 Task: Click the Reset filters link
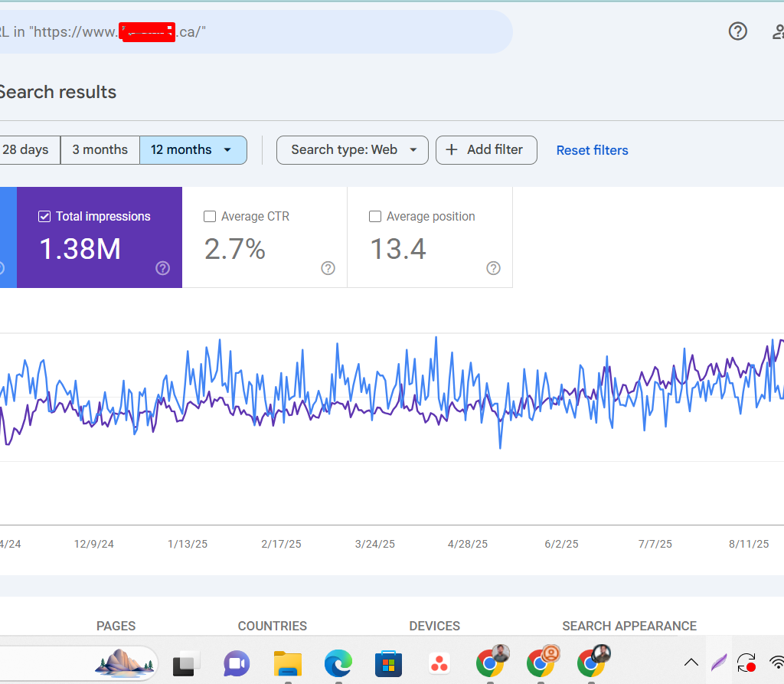click(592, 150)
